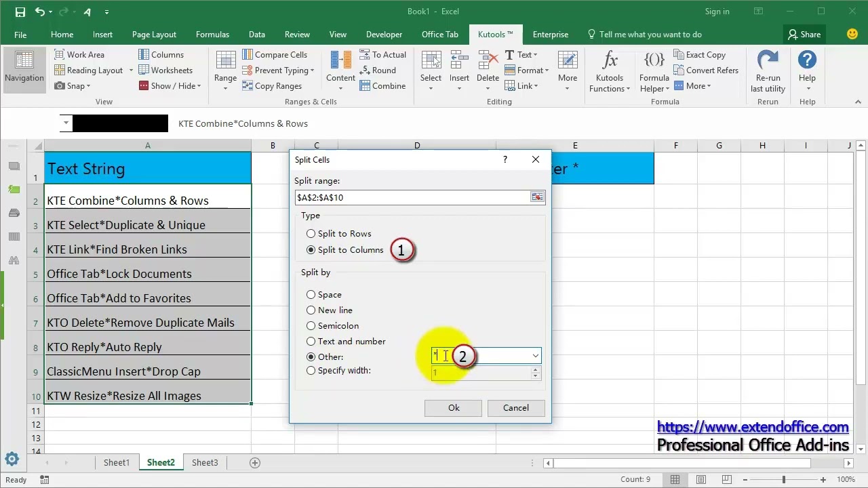
Task: Click the zoom slider in status bar
Action: coord(783,480)
